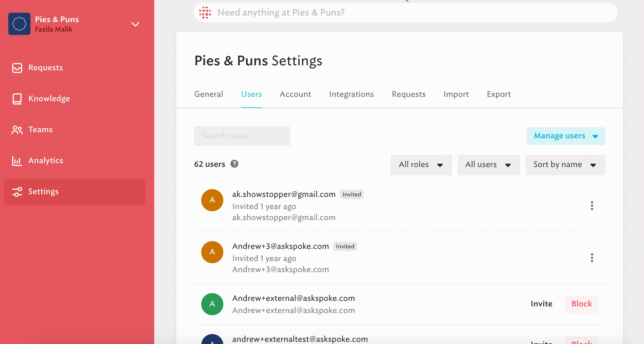The image size is (644, 344).
Task: Click the Andrew+3@askspoke.com user name
Action: [x=280, y=246]
